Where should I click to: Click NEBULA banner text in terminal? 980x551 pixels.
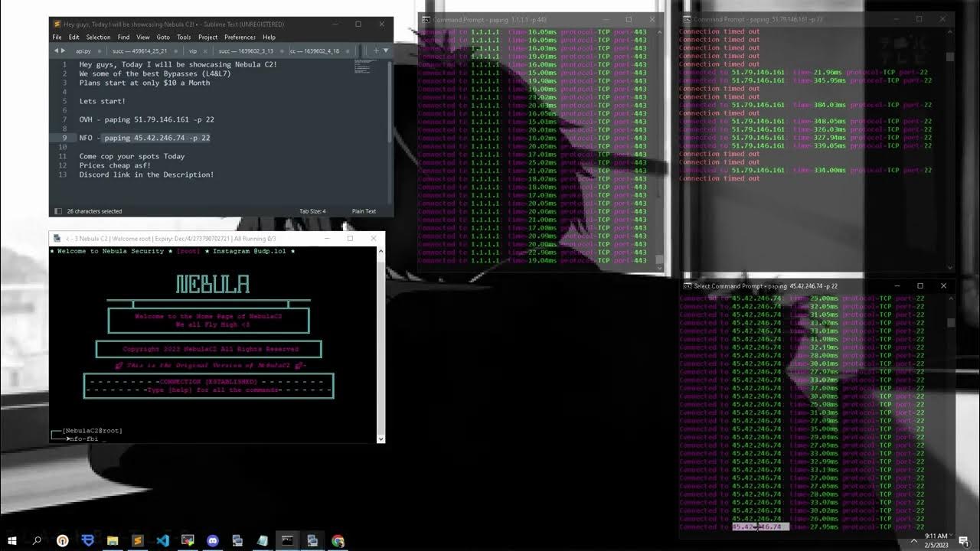pyautogui.click(x=213, y=284)
